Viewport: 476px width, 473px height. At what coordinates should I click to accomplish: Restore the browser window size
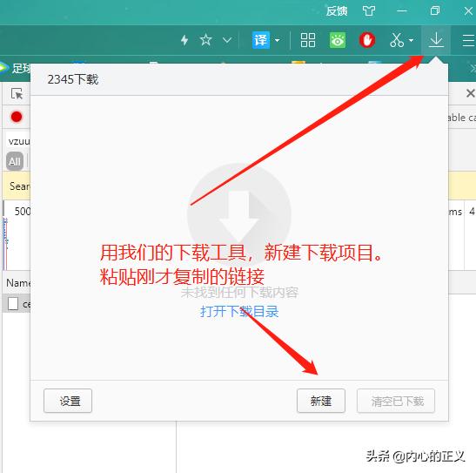435,11
